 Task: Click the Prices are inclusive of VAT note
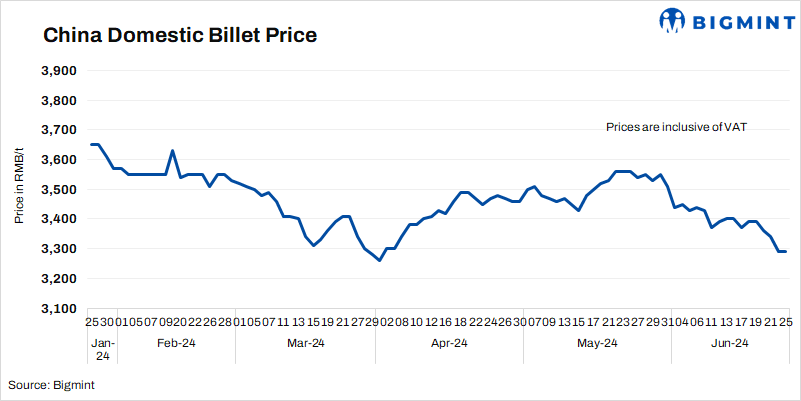tap(677, 127)
